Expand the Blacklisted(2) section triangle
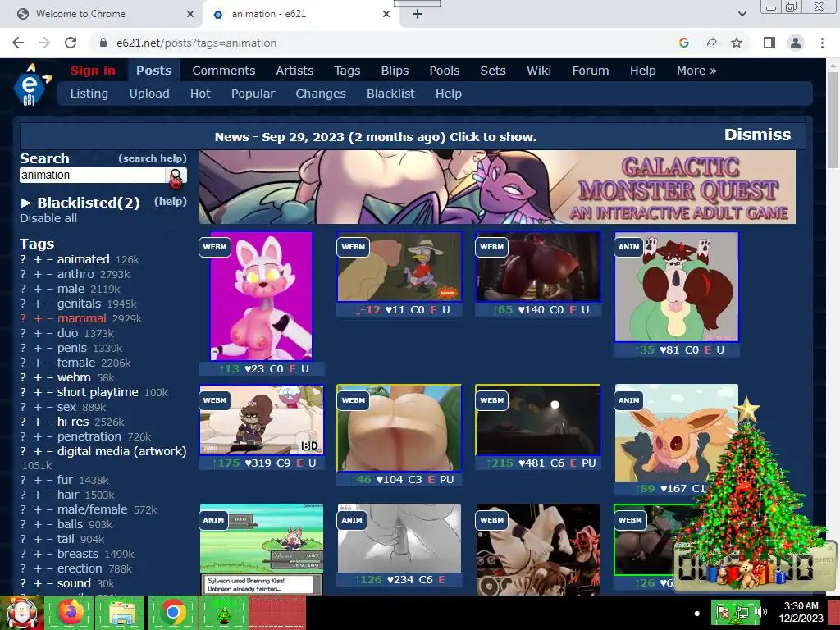The height and width of the screenshot is (630, 840). tap(25, 203)
